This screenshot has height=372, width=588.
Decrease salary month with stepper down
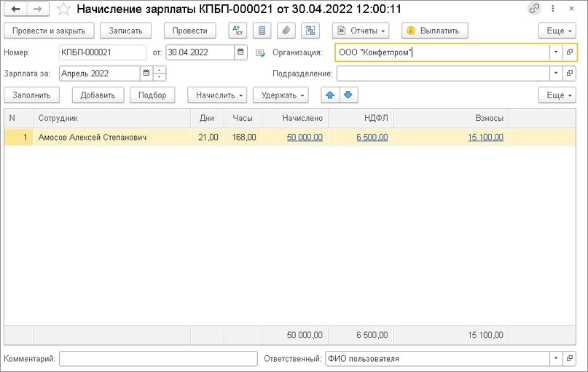(160, 76)
